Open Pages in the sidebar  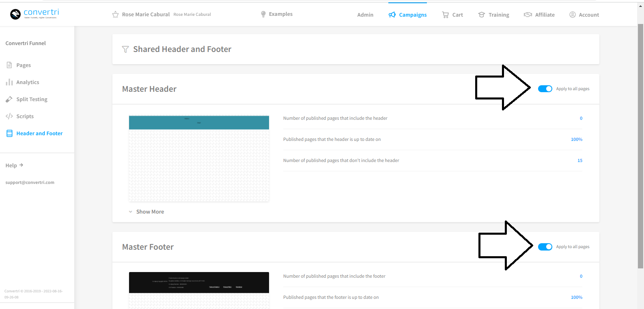point(23,65)
